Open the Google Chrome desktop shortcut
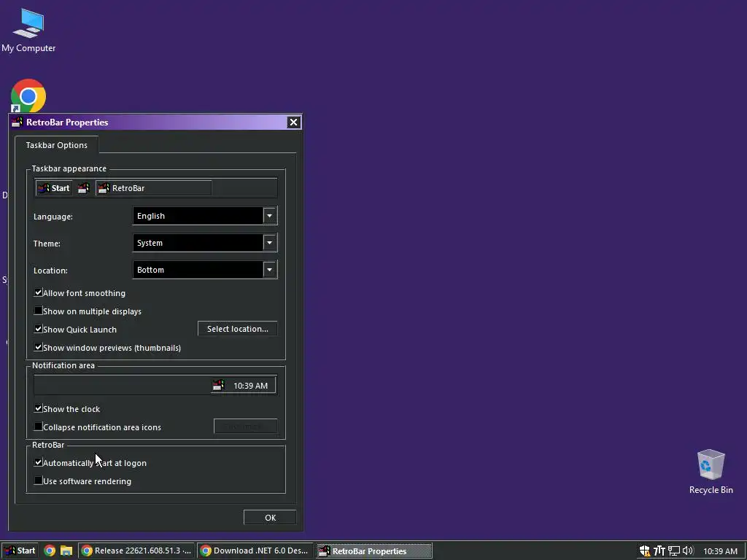Viewport: 747px width, 560px height. tap(28, 96)
